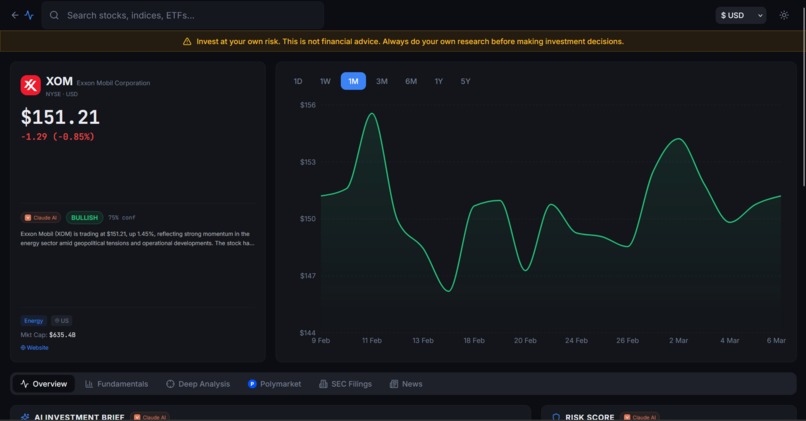Click the NYSE · USD exchange label
Image resolution: width=806 pixels, height=421 pixels.
(62, 94)
